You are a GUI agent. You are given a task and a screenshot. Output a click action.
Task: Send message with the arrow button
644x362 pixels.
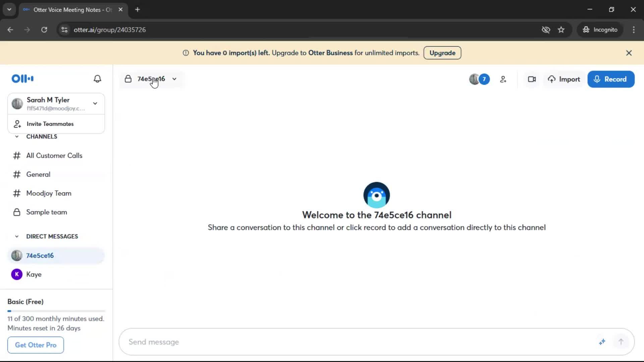tap(621, 342)
